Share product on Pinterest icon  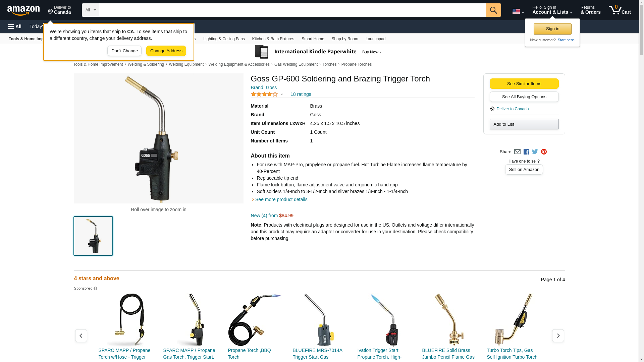click(544, 152)
